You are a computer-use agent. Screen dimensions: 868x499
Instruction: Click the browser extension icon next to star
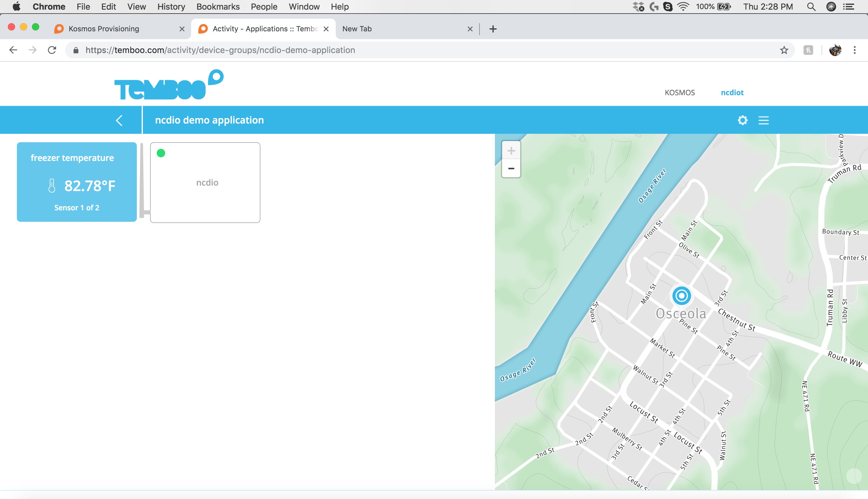(x=808, y=50)
